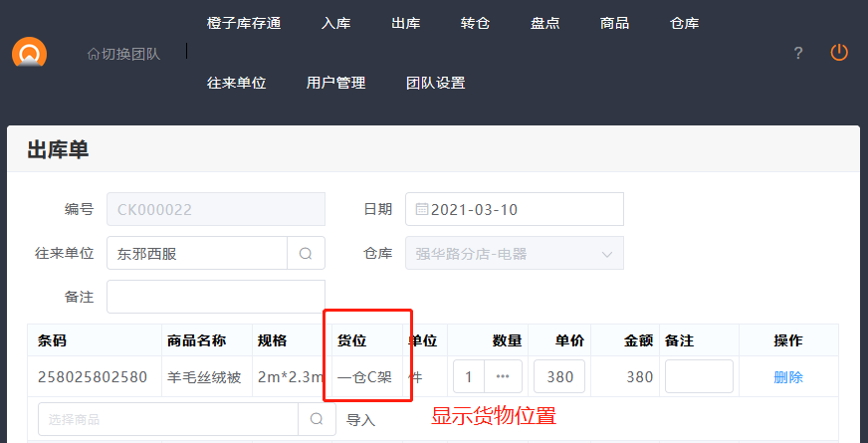Viewport: 868px width, 443px height.
Task: Click search icon in 往来单位 field
Action: [306, 253]
